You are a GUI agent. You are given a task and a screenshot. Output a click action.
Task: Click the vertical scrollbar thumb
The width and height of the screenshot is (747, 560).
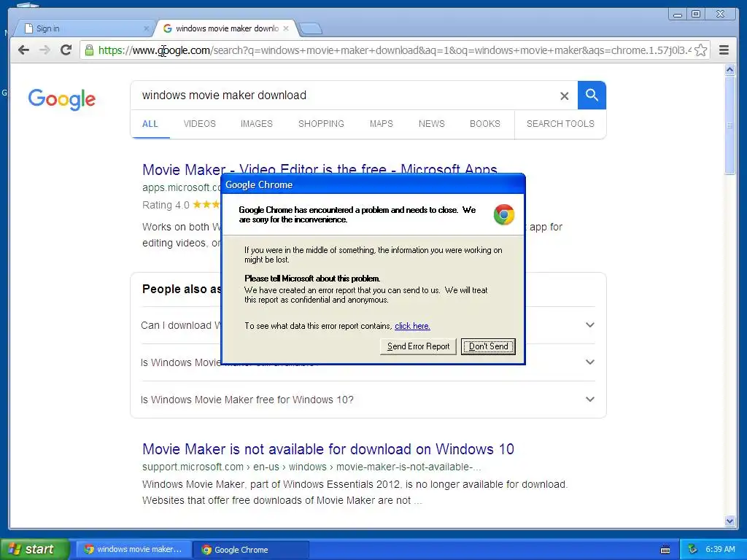pyautogui.click(x=729, y=125)
